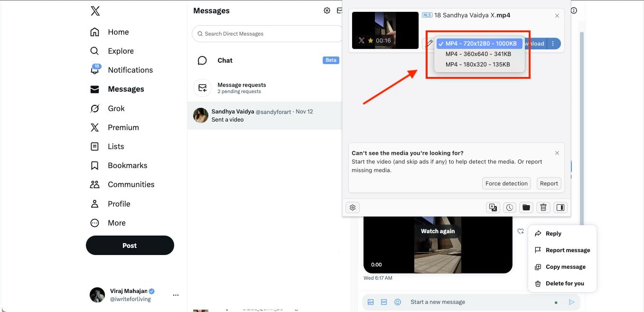Click the translate icon in the popup toolbar
The height and width of the screenshot is (312, 644).
[x=493, y=208]
